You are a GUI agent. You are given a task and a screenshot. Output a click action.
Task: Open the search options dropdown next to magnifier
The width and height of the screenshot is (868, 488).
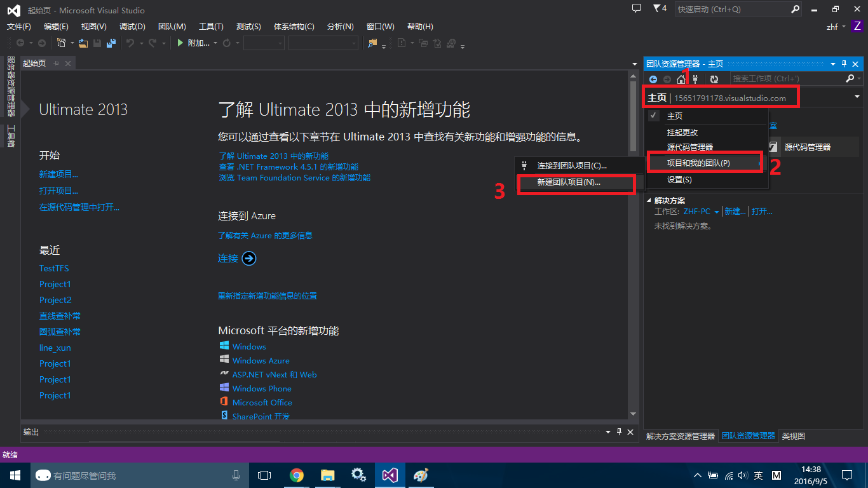[858, 79]
